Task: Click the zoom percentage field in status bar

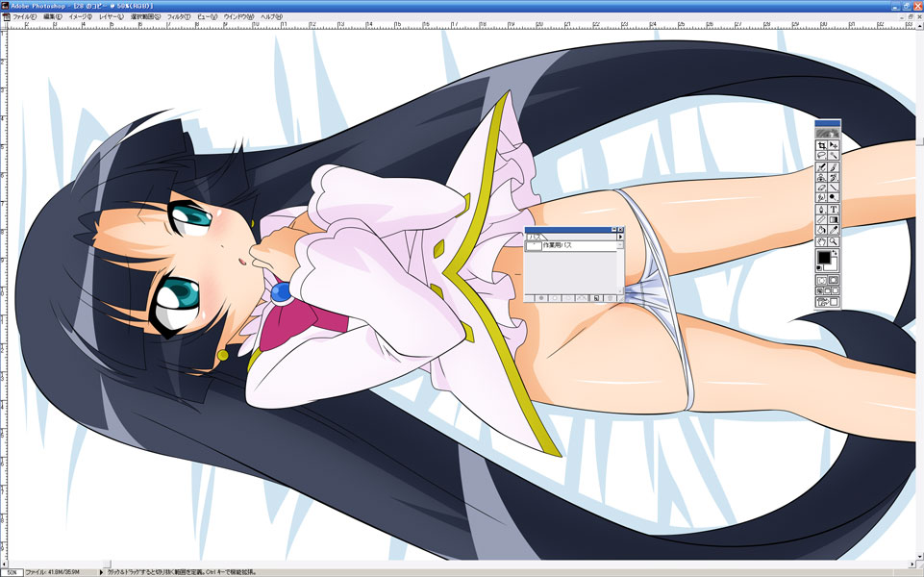Action: [12, 571]
